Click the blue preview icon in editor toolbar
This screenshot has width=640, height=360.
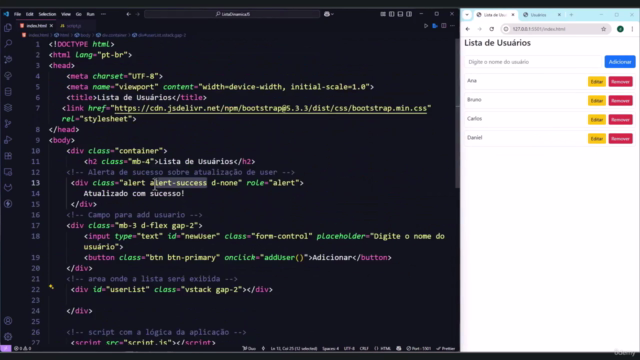point(435,26)
